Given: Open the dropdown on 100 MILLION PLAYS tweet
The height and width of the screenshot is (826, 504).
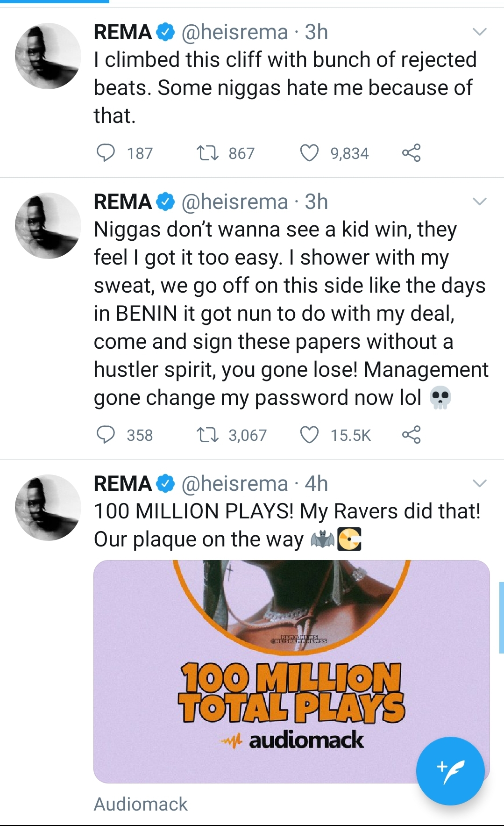Looking at the screenshot, I should (480, 483).
